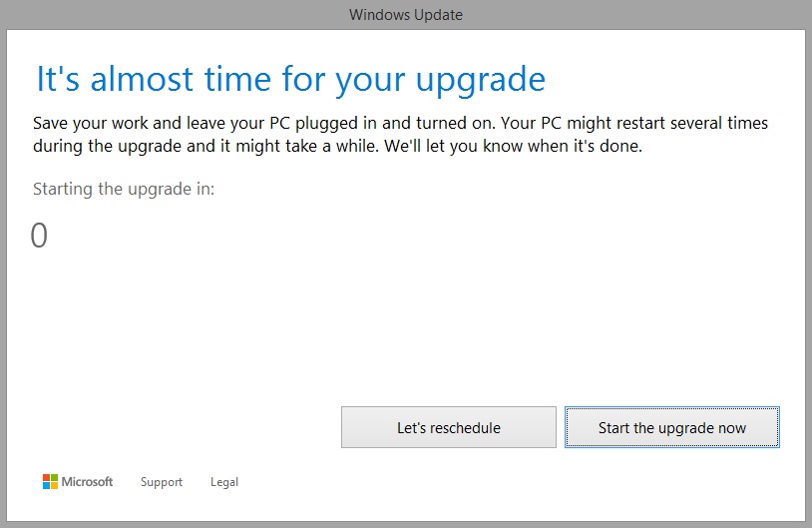The height and width of the screenshot is (528, 812).
Task: Click the Microsoft four-color logo
Action: pos(51,482)
